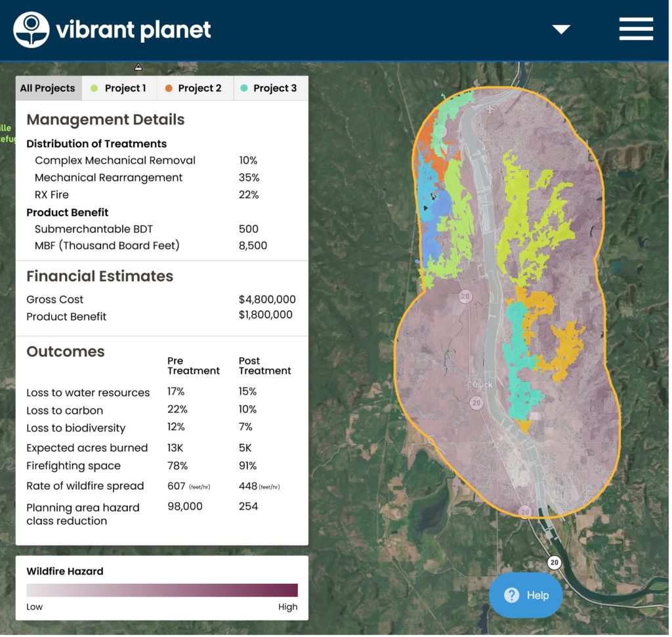Click the Help button
The width and height of the screenshot is (672, 637).
526,595
